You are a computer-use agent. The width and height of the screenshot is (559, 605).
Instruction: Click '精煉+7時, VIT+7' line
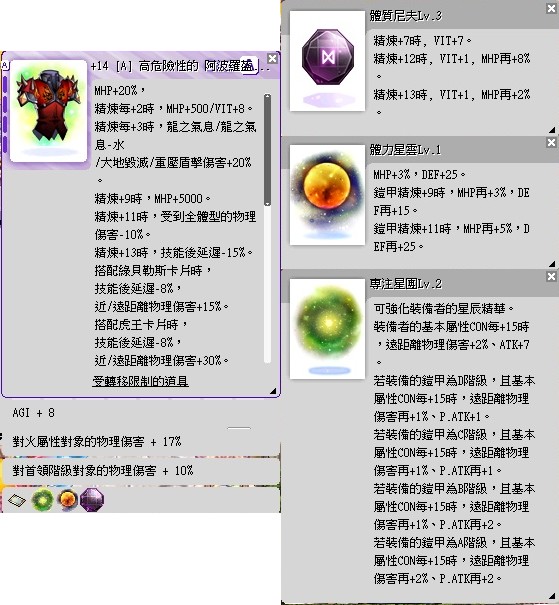tap(422, 41)
